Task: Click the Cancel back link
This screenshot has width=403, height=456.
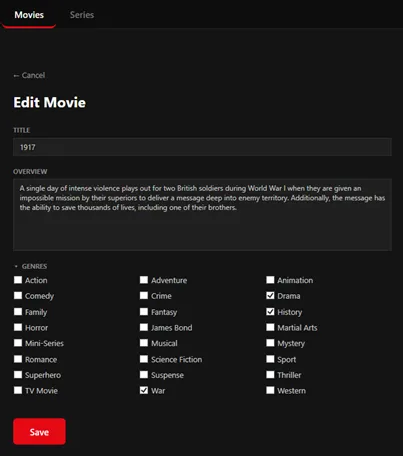Action: tap(29, 75)
